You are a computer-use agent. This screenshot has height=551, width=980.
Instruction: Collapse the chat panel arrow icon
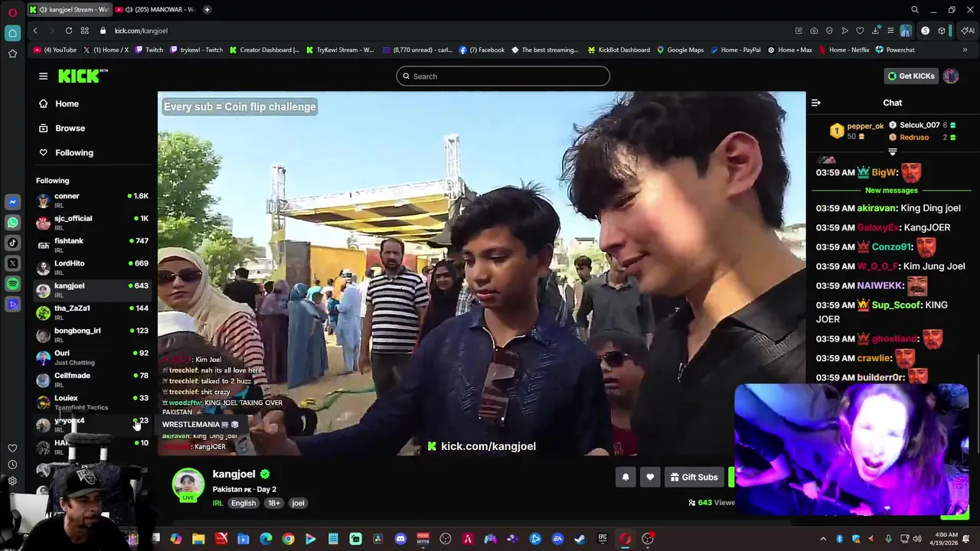pos(816,103)
